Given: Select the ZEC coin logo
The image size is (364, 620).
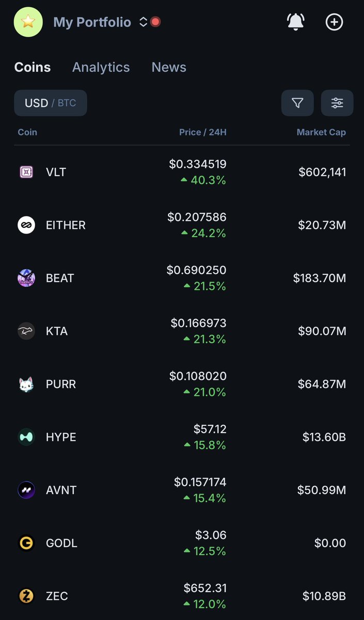Looking at the screenshot, I should tap(26, 596).
